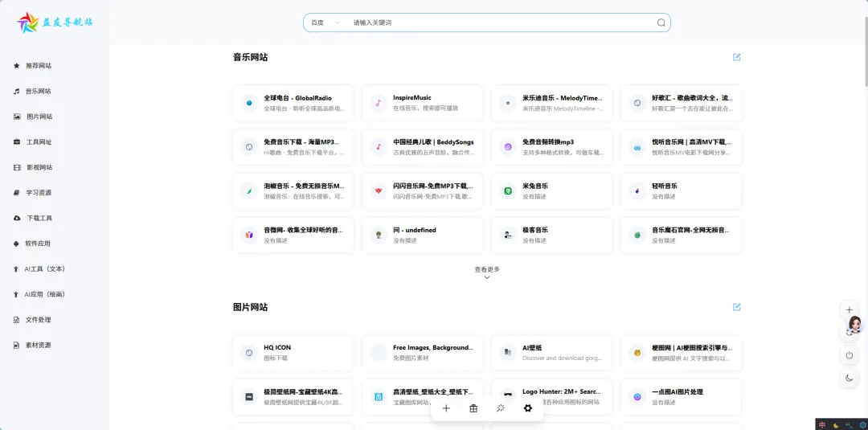Screen dimensions: 868x430
Task: Click 梗图网 card icon
Action: coord(637,353)
